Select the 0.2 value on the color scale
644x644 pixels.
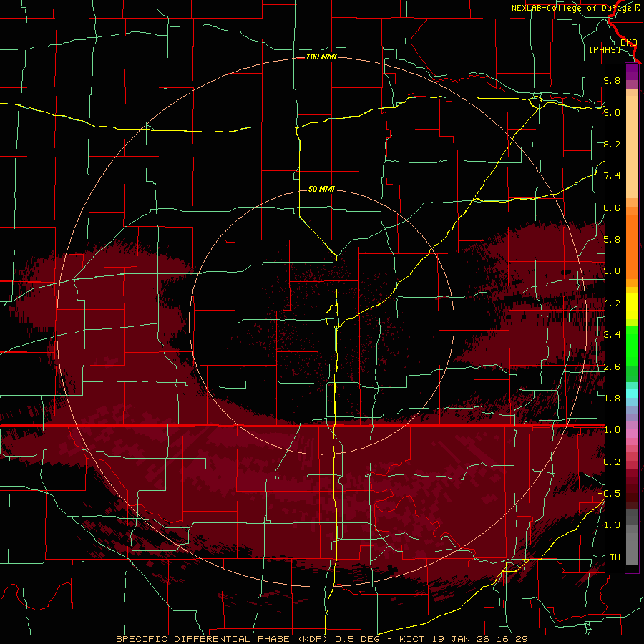[x=612, y=462]
